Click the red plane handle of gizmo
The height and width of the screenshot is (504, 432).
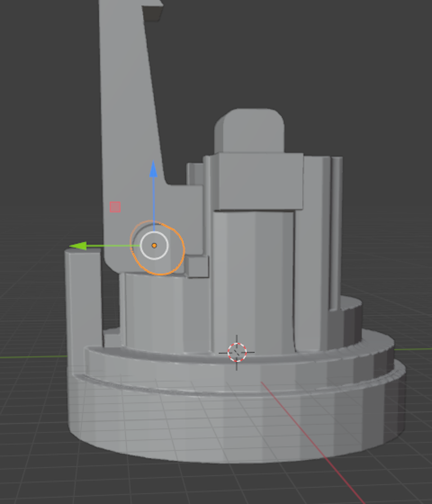(115, 207)
